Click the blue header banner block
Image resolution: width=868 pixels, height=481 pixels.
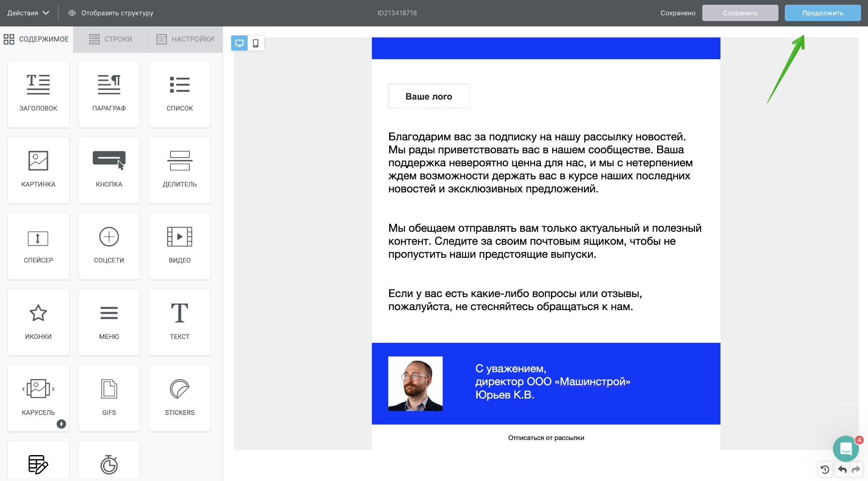tap(546, 48)
